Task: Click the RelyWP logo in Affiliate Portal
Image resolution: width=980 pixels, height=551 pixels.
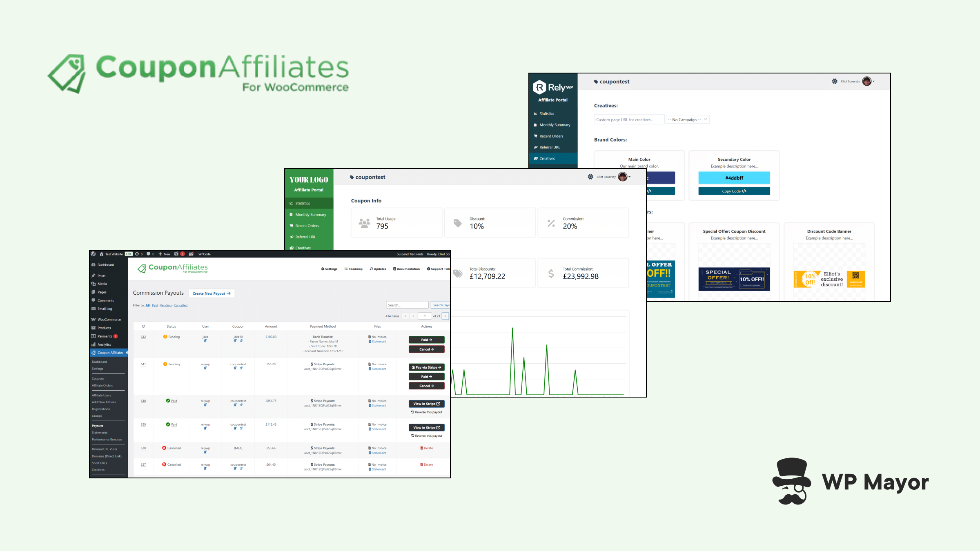Action: pos(553,87)
